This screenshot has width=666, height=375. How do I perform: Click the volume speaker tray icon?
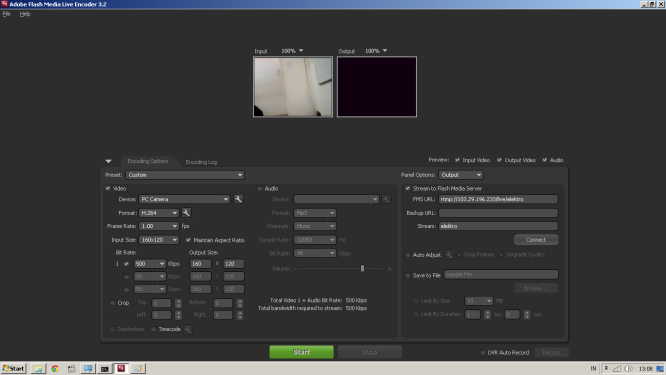629,369
